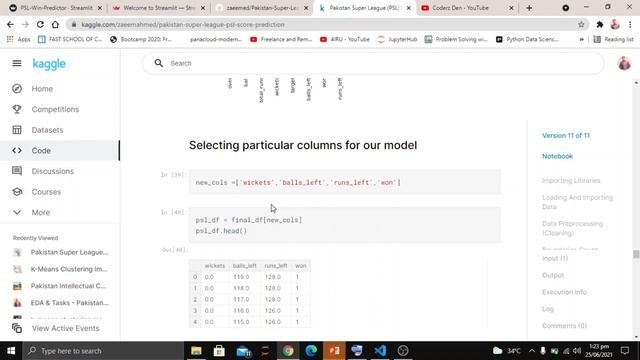Select Code in the sidebar

point(41,151)
